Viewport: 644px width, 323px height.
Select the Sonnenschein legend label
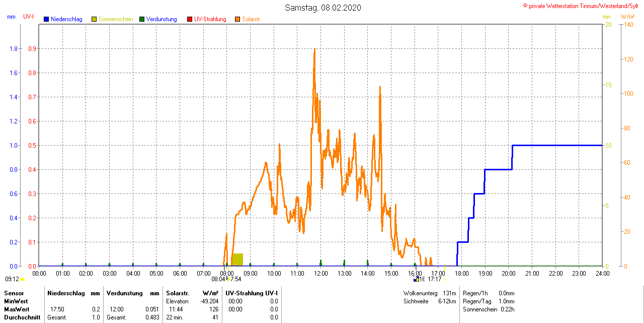click(116, 19)
